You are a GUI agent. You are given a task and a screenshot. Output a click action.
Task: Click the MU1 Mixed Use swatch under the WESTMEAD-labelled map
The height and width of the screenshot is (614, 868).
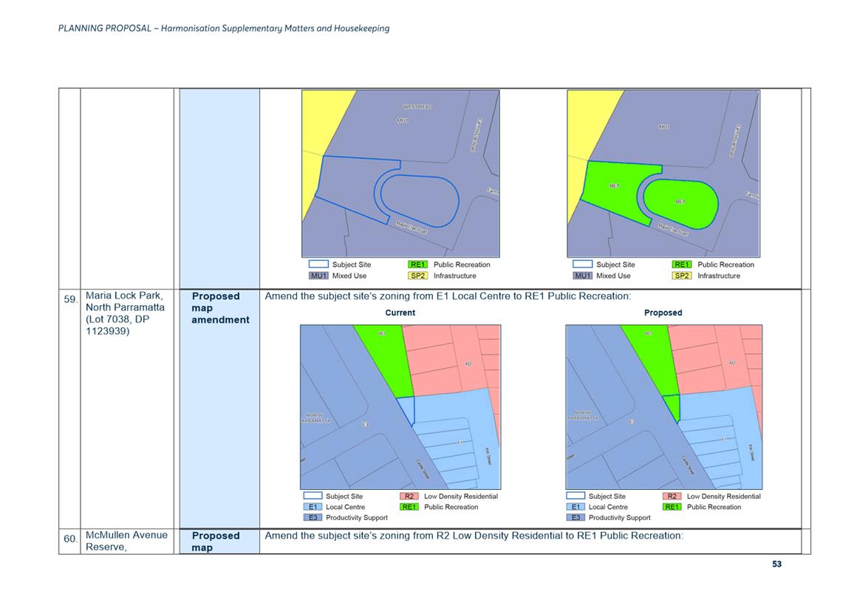click(318, 276)
